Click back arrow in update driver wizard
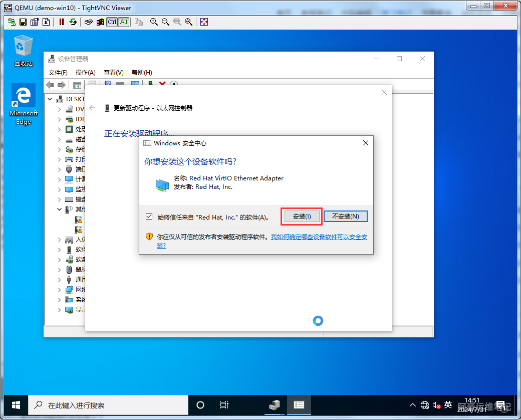Screen dimensions: 521x420 click(93, 108)
